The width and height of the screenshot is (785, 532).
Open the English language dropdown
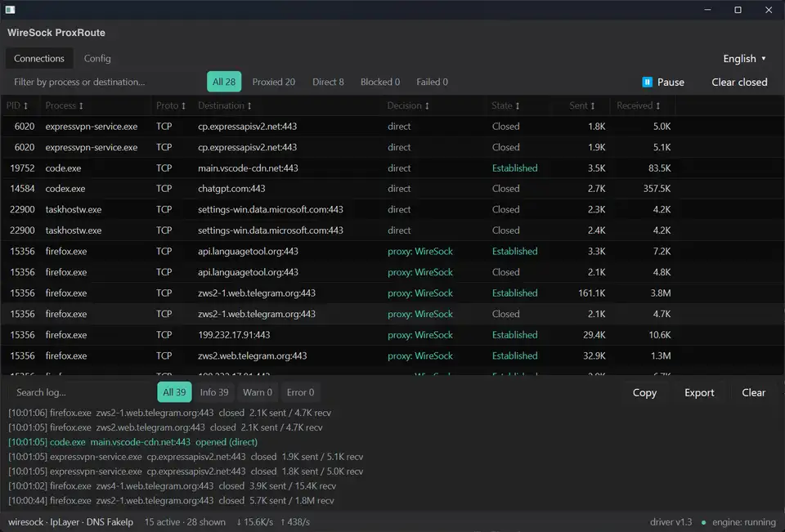(x=744, y=59)
